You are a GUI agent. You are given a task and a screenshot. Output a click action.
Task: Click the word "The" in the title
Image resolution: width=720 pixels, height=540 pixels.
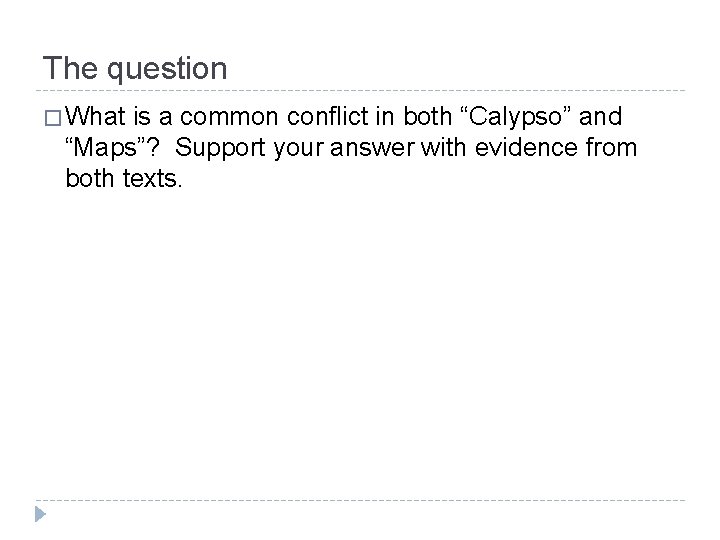[70, 68]
